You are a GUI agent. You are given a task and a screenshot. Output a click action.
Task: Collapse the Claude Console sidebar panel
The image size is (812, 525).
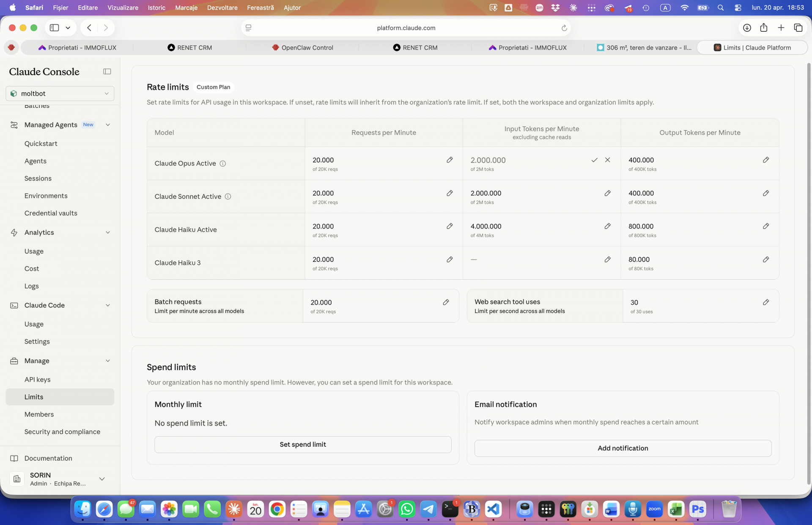107,71
